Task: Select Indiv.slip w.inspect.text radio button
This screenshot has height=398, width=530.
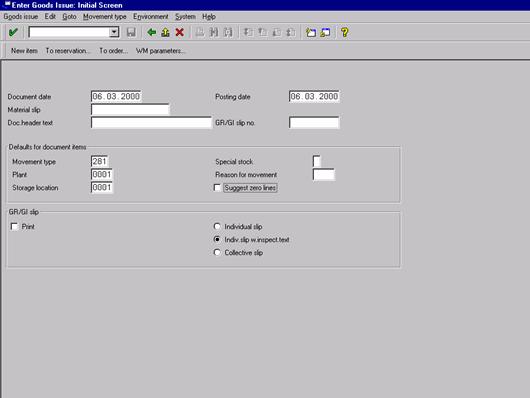Action: 217,239
